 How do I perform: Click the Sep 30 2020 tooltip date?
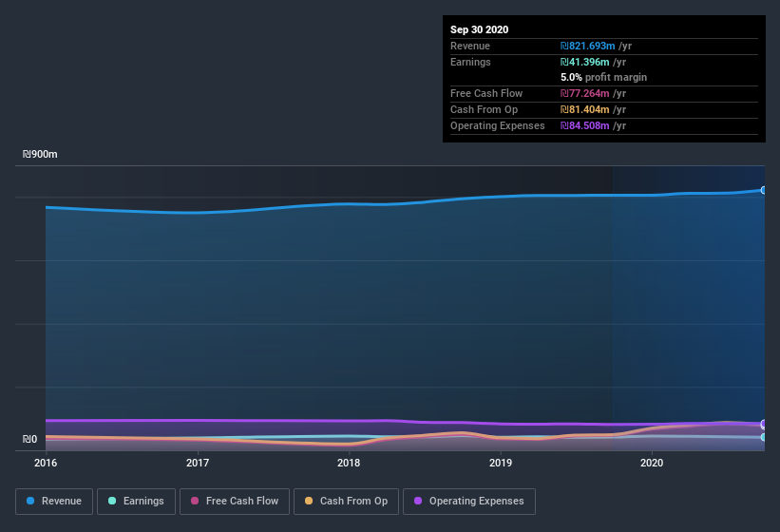click(479, 29)
